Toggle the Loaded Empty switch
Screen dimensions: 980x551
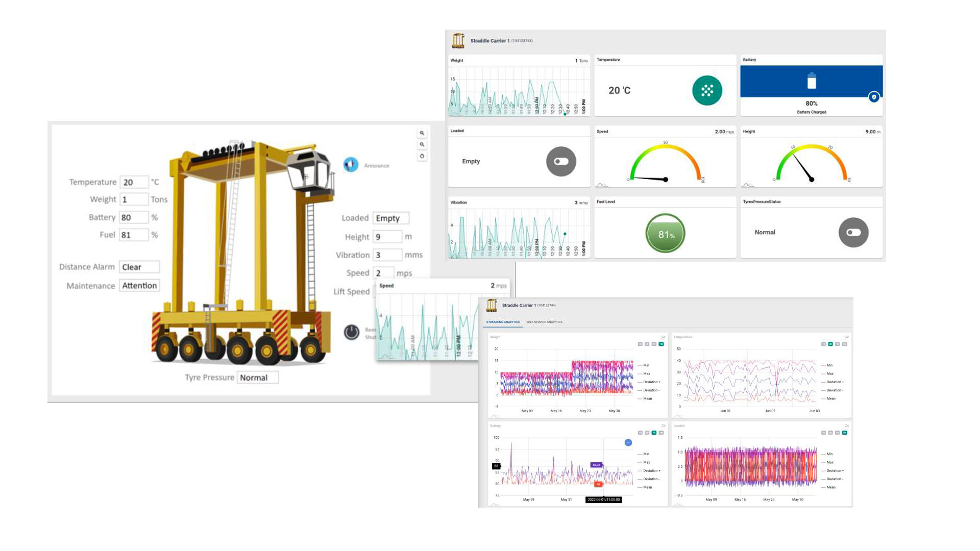pyautogui.click(x=561, y=161)
